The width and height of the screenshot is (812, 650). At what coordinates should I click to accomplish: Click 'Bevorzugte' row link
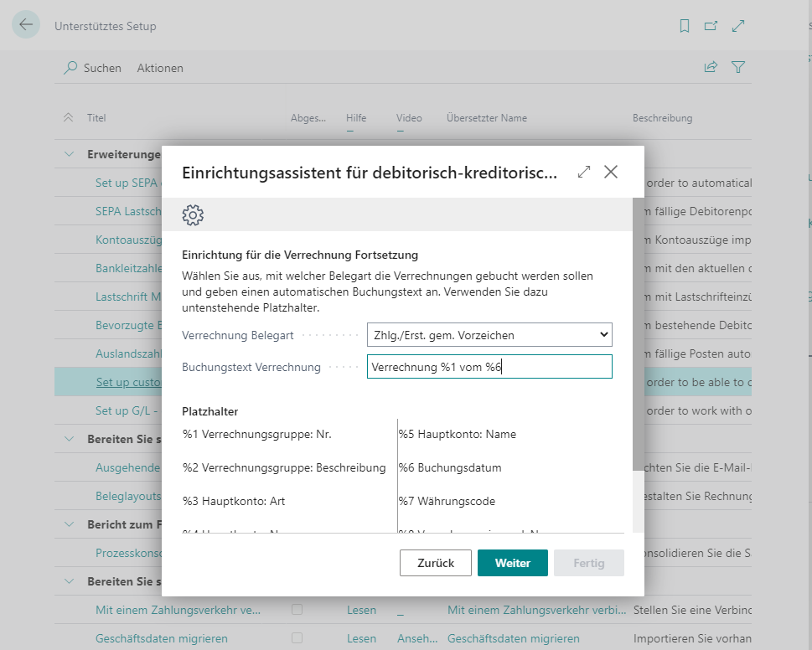point(128,325)
